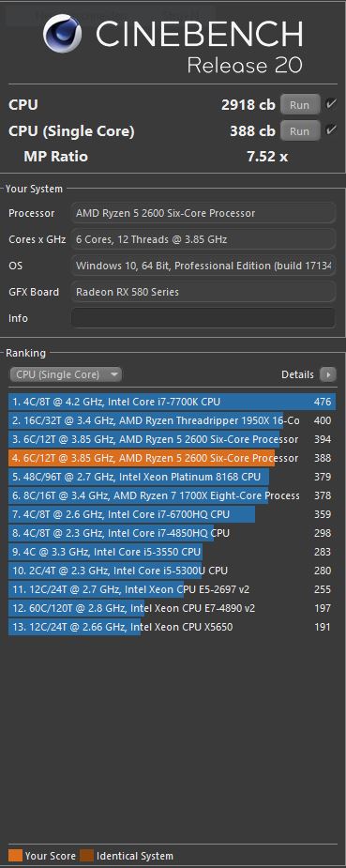The height and width of the screenshot is (868, 346).
Task: Select ranking row Intel Core i7-7700K
Action: click(172, 402)
